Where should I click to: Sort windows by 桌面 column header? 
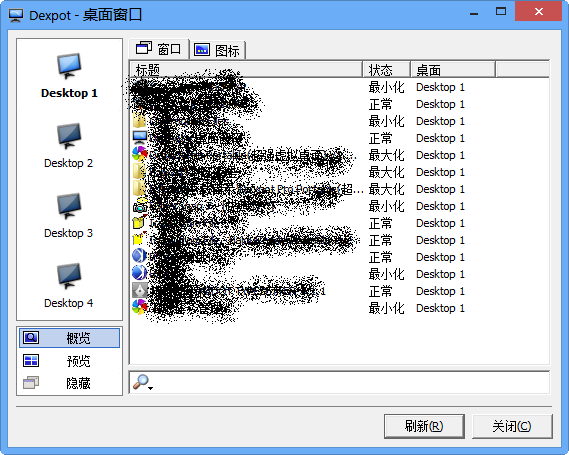[x=453, y=69]
